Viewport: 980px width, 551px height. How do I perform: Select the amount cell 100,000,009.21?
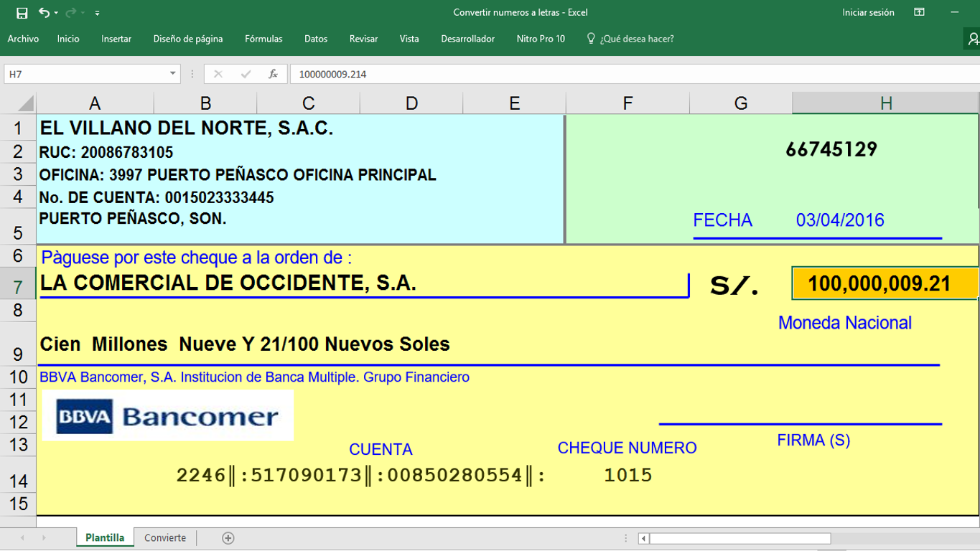(885, 283)
